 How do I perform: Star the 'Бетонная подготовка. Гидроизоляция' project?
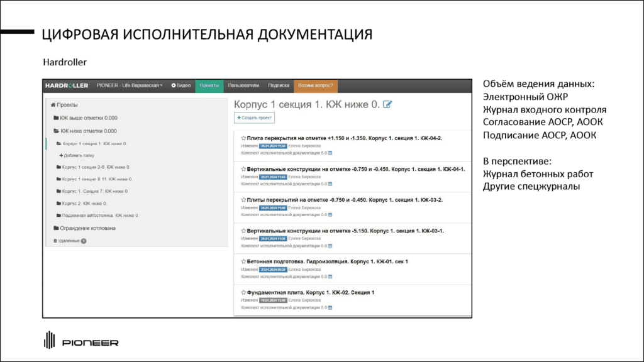[x=243, y=261]
